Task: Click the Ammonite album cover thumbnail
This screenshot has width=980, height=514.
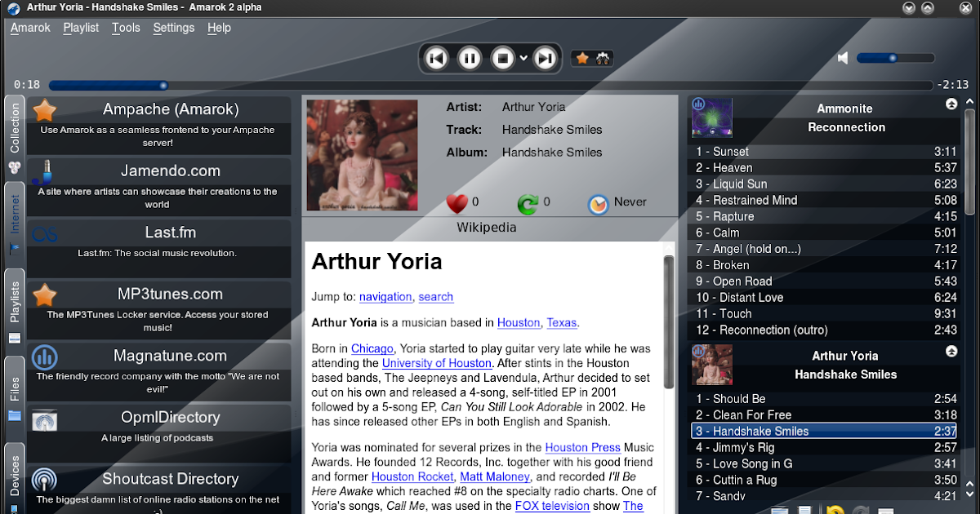Action: click(x=712, y=117)
